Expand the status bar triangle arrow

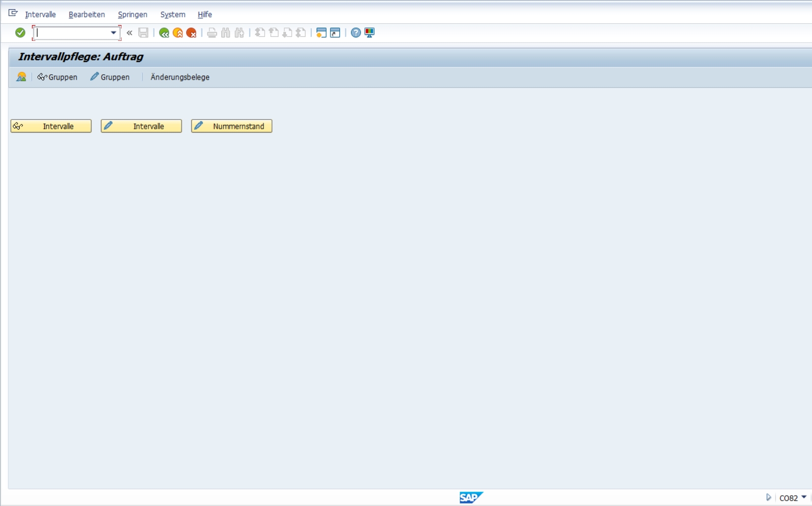pos(769,498)
